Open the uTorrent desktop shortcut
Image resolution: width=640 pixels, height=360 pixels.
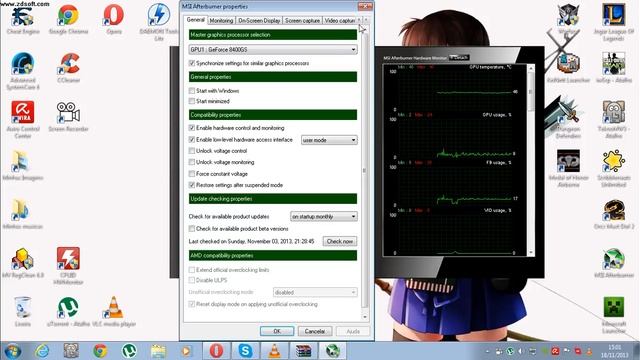[68, 311]
